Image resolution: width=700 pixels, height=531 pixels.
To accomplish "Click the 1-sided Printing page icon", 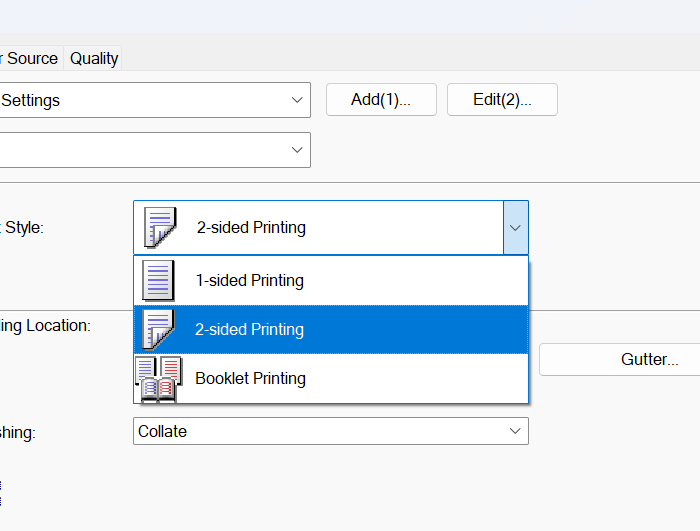I will tap(158, 281).
